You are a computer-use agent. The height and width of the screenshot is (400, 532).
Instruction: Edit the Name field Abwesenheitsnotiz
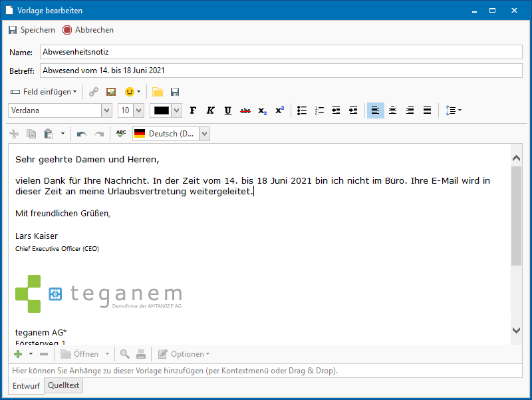coord(281,52)
